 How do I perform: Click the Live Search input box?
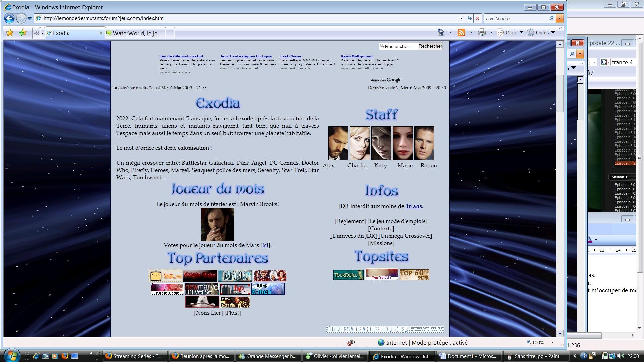click(x=517, y=18)
